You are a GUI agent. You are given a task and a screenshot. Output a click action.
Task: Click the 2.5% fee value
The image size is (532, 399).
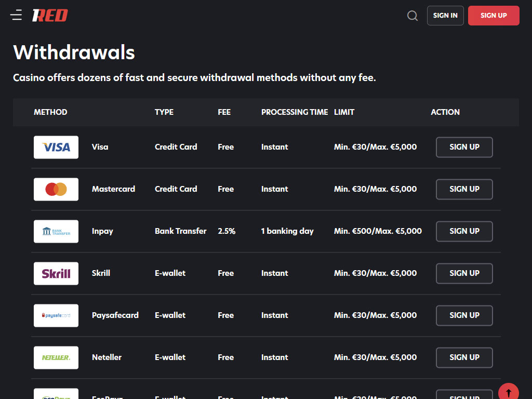click(227, 231)
